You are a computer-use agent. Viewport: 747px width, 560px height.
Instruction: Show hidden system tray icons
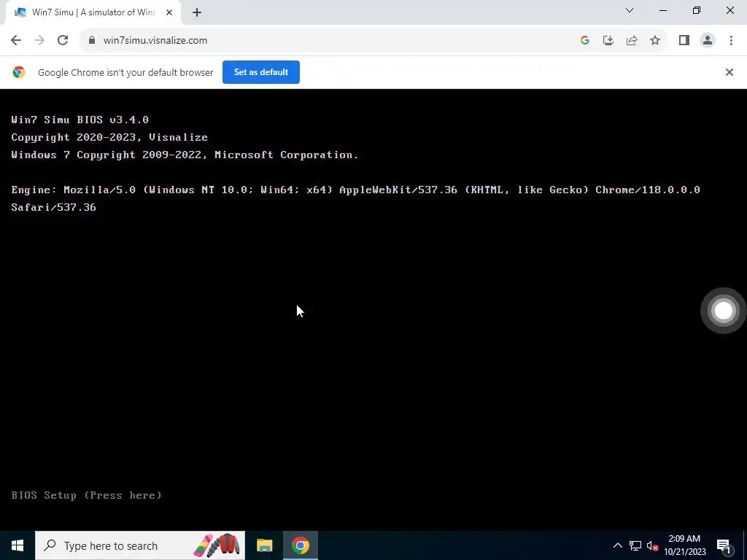point(617,545)
